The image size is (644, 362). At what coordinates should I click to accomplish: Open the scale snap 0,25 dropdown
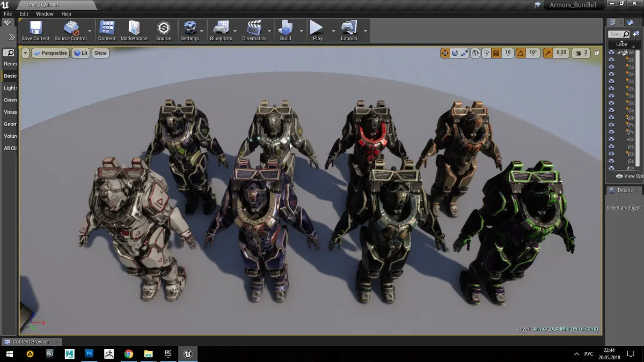click(x=561, y=53)
